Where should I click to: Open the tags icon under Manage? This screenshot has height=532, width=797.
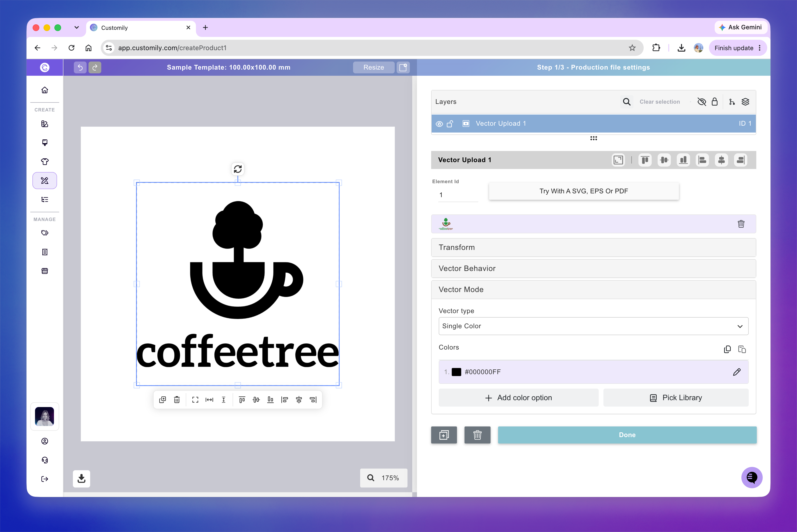(x=45, y=233)
